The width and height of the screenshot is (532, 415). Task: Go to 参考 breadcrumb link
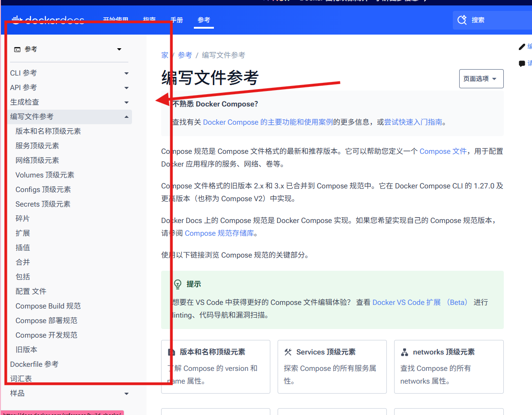[x=185, y=55]
